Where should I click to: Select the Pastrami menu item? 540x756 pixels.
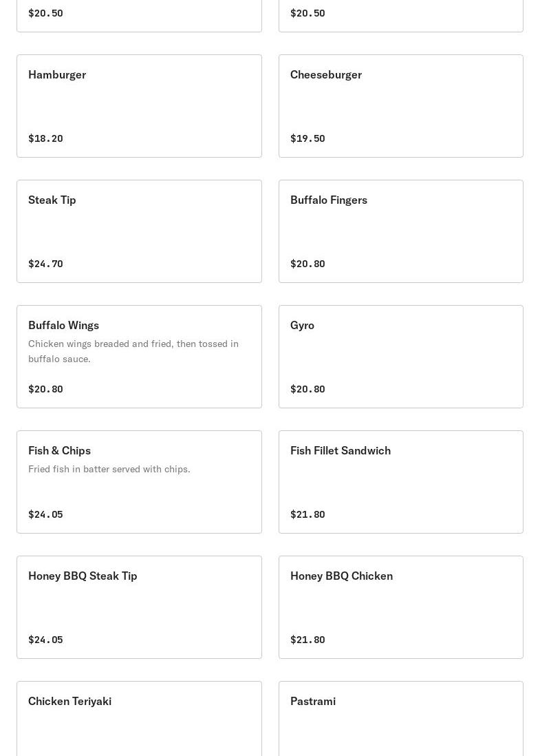[x=401, y=719]
